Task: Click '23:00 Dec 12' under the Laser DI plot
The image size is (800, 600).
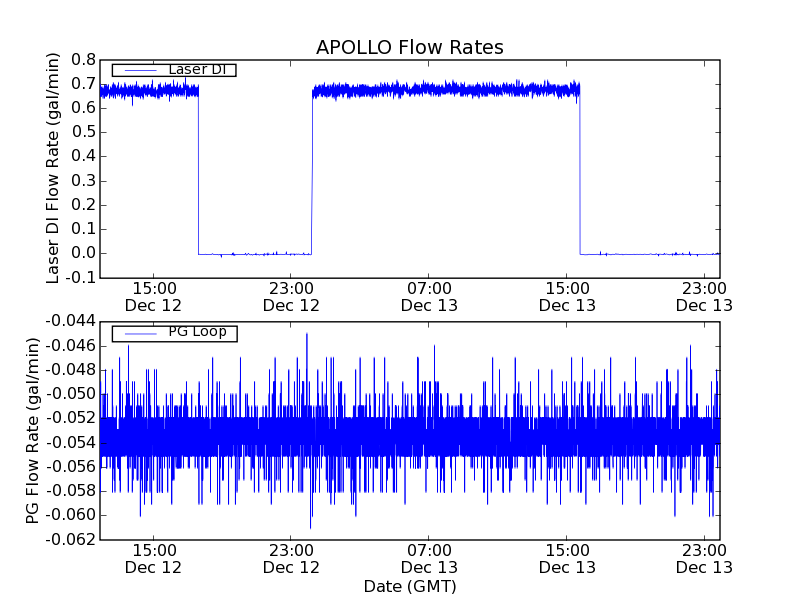Action: tap(291, 297)
